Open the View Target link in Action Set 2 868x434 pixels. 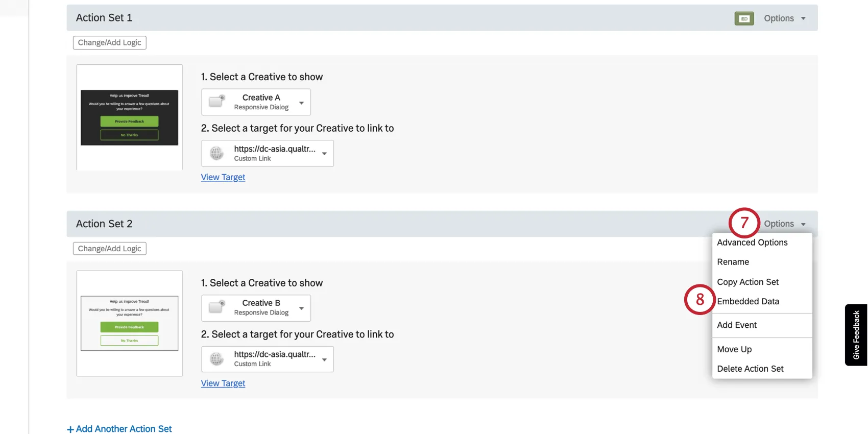[x=223, y=383]
